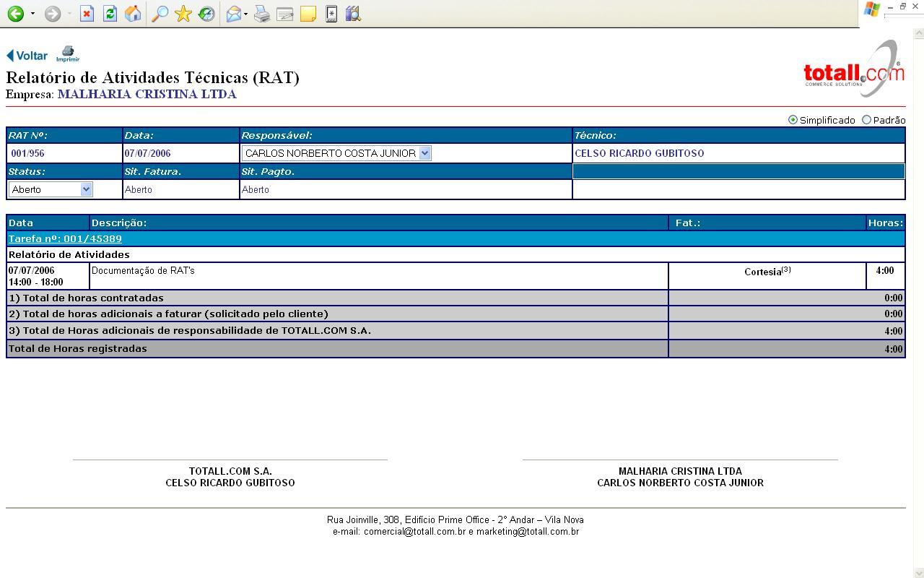Open the Mail button dropdown arrow

coord(245,14)
